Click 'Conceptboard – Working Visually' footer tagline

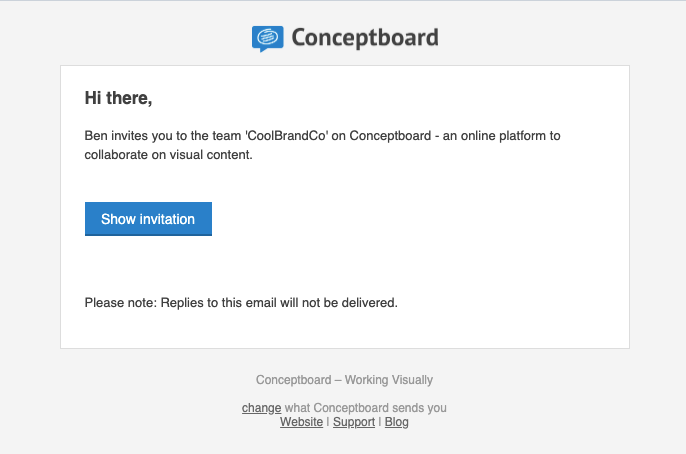[x=344, y=380]
